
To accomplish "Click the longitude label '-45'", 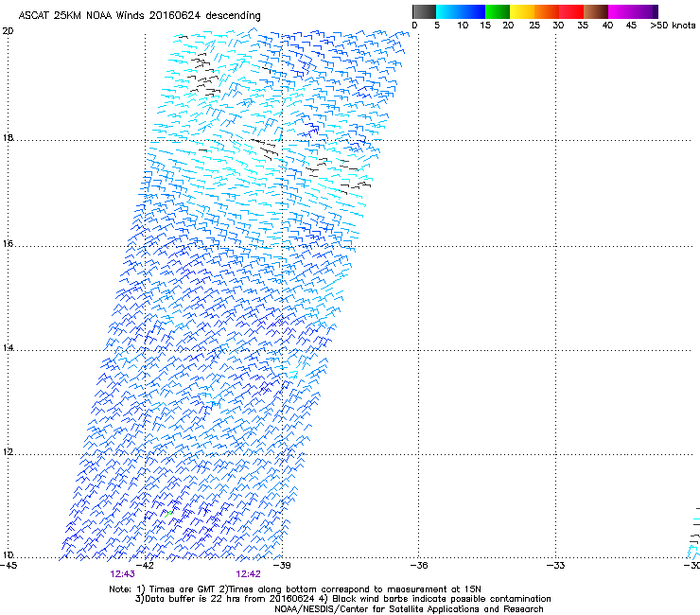I will tap(9, 566).
